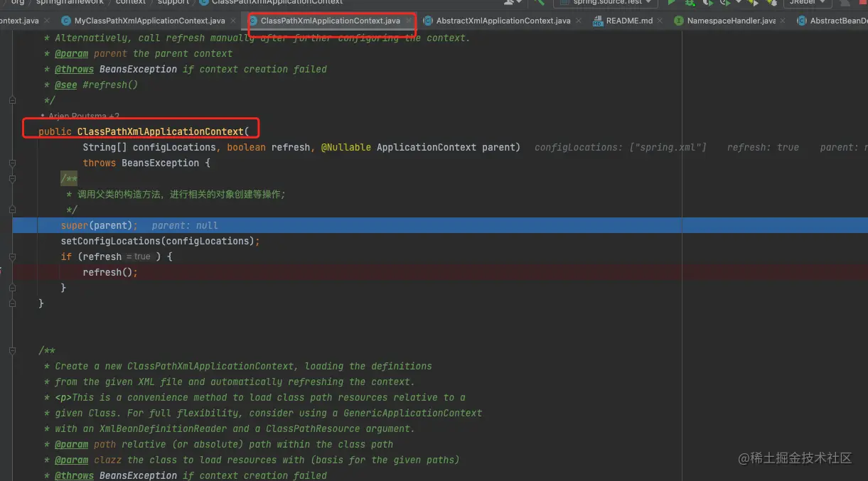Click the '= true' inlay after 'if (refresh'
Viewport: 868px width, 481px height.
pos(139,256)
